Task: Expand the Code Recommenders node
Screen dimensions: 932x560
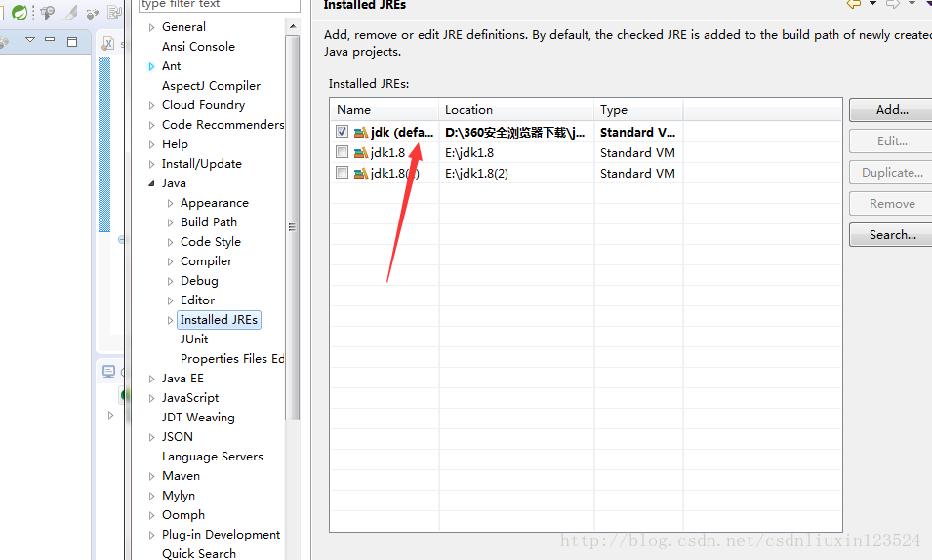Action: pos(151,126)
